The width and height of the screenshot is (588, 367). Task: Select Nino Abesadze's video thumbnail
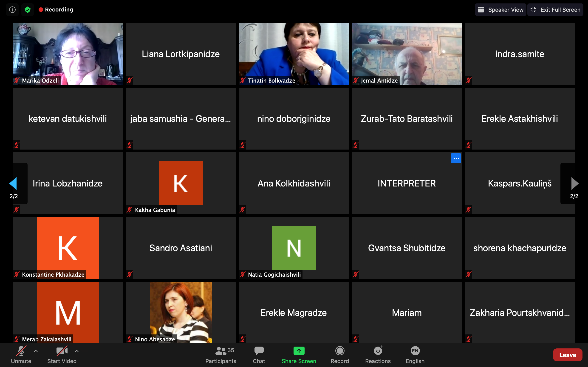(x=181, y=312)
